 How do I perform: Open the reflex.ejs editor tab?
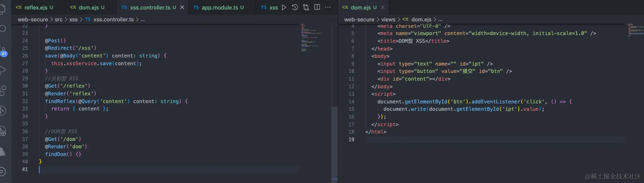click(x=39, y=7)
